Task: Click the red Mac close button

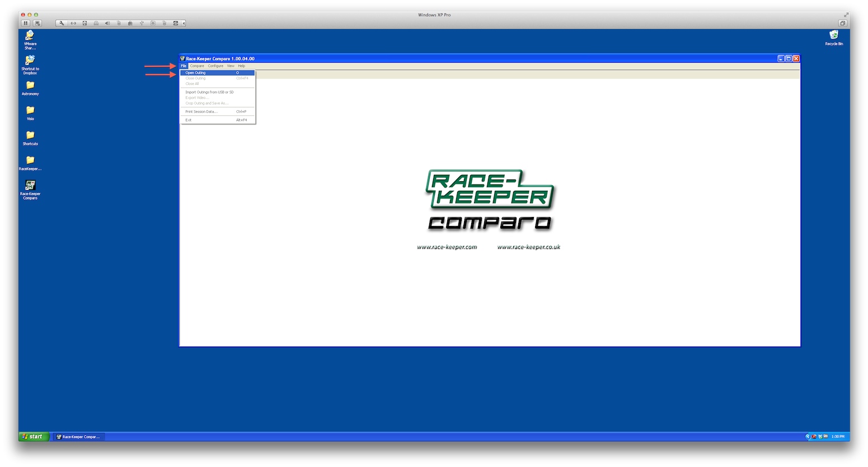Action: pyautogui.click(x=23, y=15)
